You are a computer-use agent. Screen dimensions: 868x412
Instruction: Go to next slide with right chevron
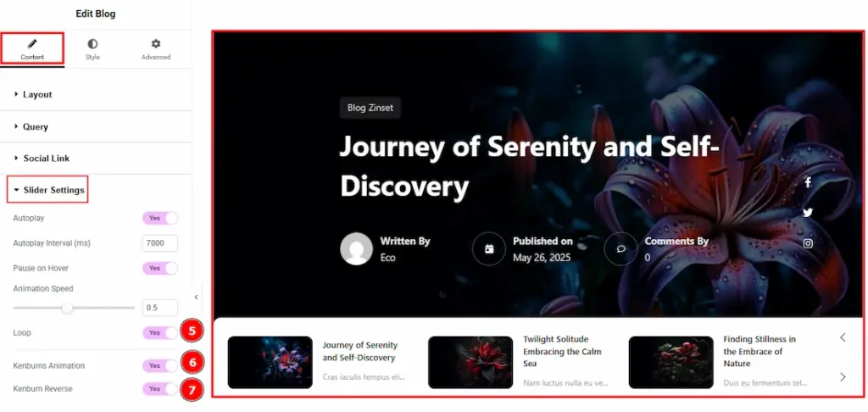point(843,377)
